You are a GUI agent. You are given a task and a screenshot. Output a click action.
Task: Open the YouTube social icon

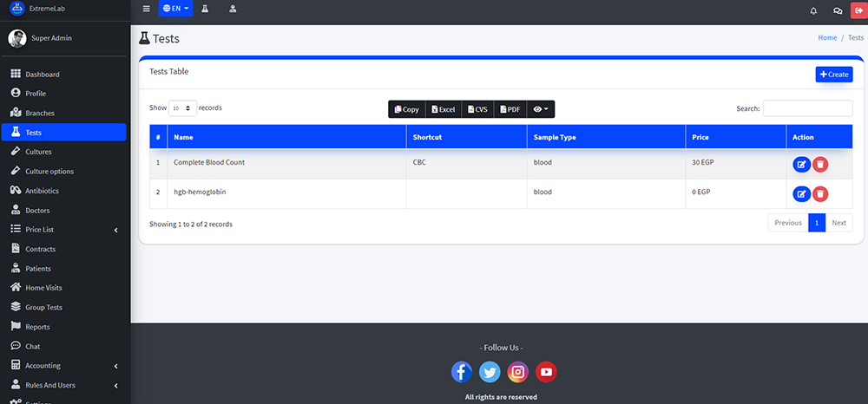pos(546,372)
